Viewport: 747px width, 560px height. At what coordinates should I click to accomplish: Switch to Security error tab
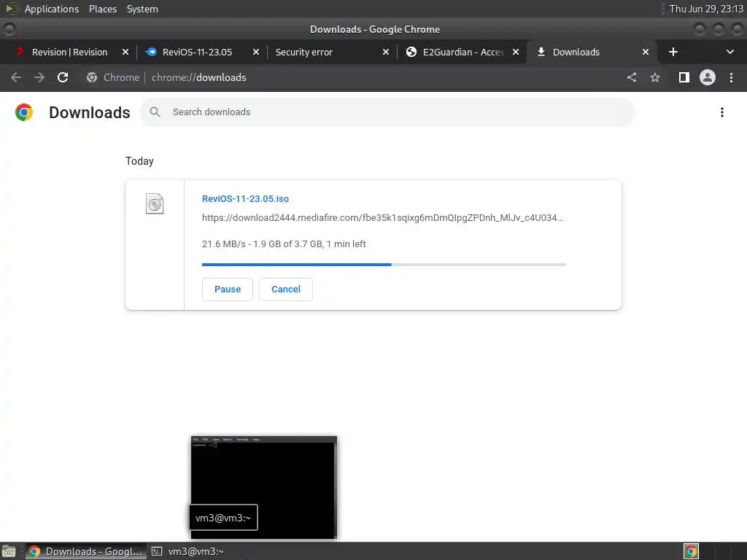(x=304, y=52)
